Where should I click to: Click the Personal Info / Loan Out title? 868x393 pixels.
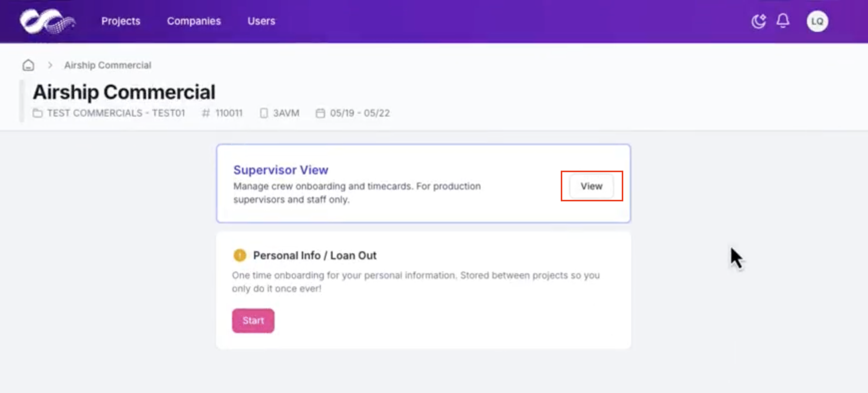click(x=315, y=256)
